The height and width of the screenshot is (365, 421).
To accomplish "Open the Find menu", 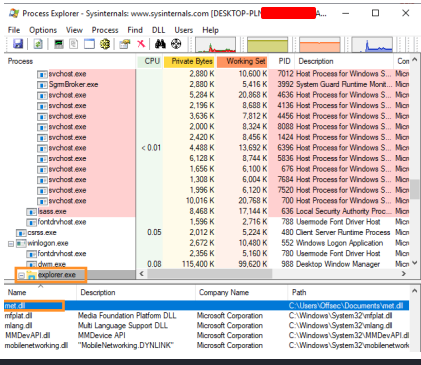I will [x=135, y=30].
